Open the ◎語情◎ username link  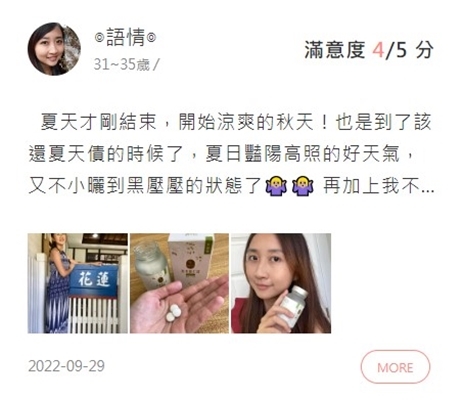click(x=125, y=37)
